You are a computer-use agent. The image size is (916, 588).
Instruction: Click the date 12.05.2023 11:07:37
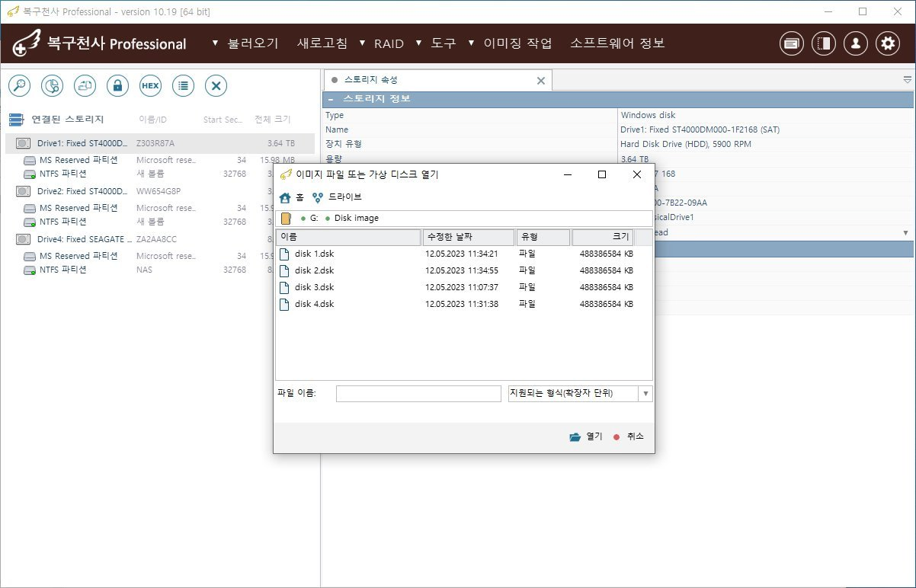click(461, 287)
